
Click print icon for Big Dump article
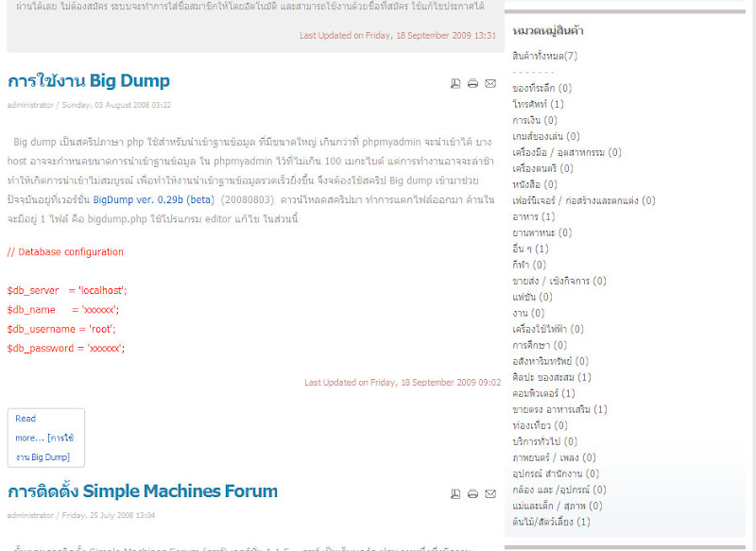[x=473, y=83]
